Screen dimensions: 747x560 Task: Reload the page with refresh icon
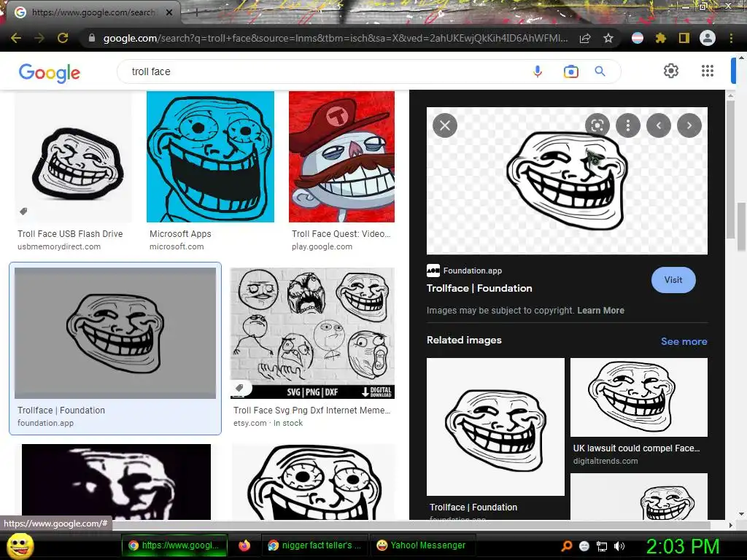pyautogui.click(x=63, y=38)
